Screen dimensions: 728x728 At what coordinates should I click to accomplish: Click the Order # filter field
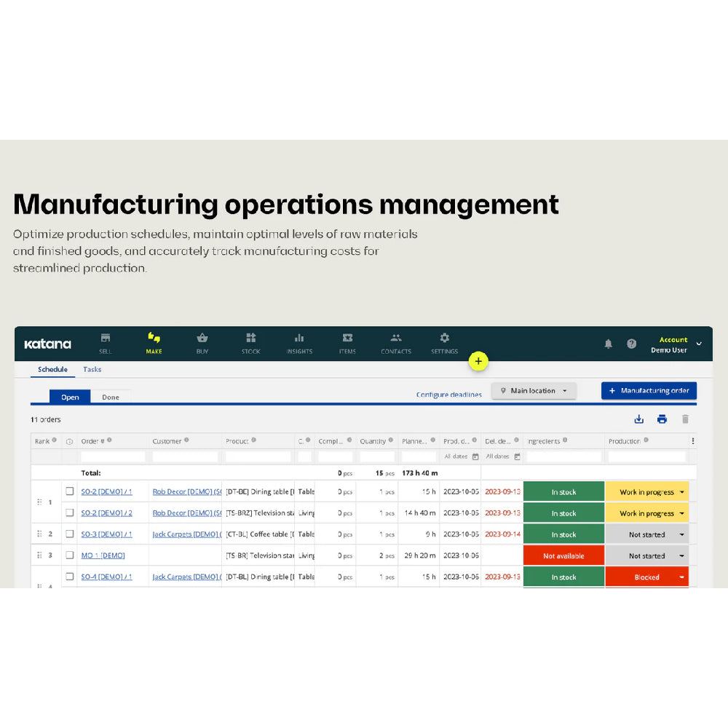[113, 457]
